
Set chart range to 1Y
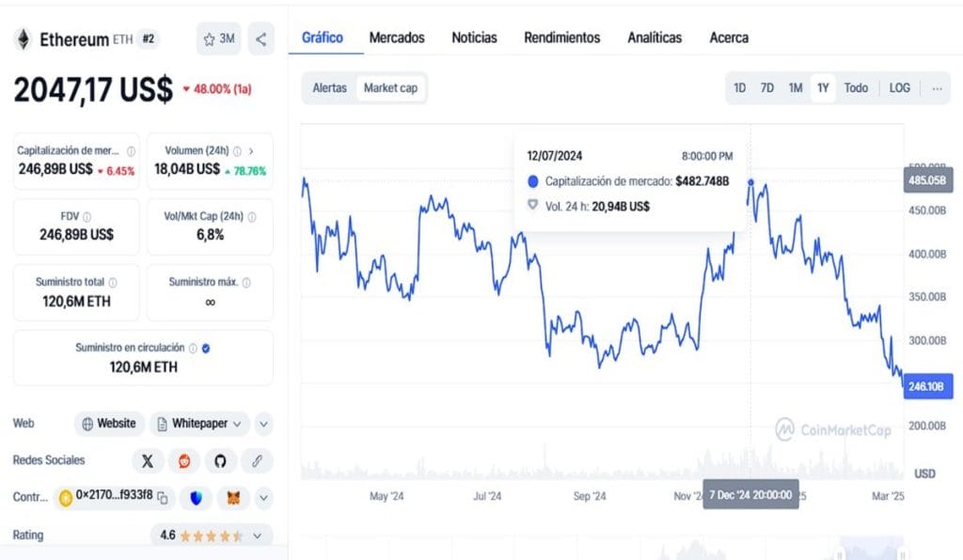823,88
